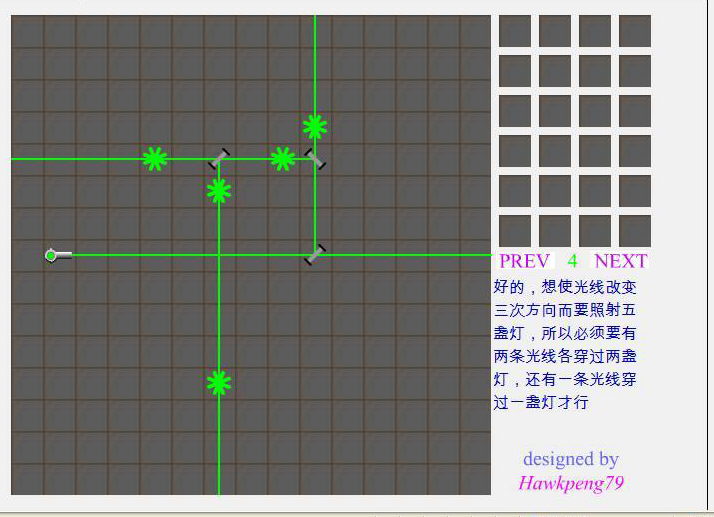Screen dimensions: 714x517
Task: Select the mirror on the emitter's horizontal beam
Action: [315, 255]
